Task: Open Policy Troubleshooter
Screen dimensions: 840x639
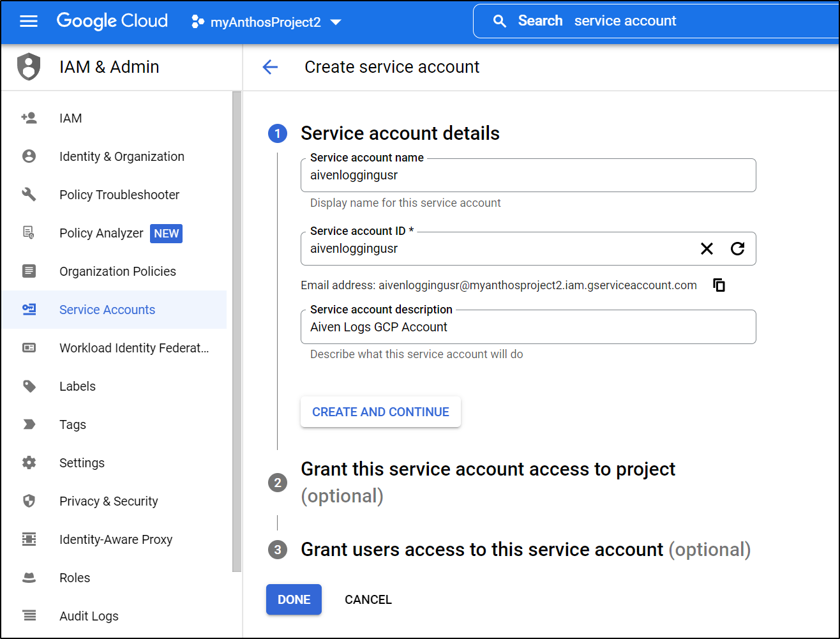Action: click(114, 195)
